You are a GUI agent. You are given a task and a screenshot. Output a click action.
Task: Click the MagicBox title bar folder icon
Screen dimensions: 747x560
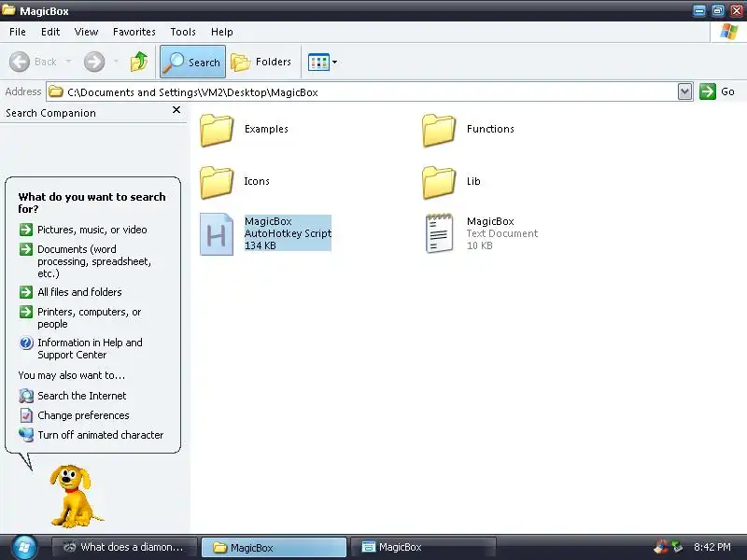tap(8, 9)
